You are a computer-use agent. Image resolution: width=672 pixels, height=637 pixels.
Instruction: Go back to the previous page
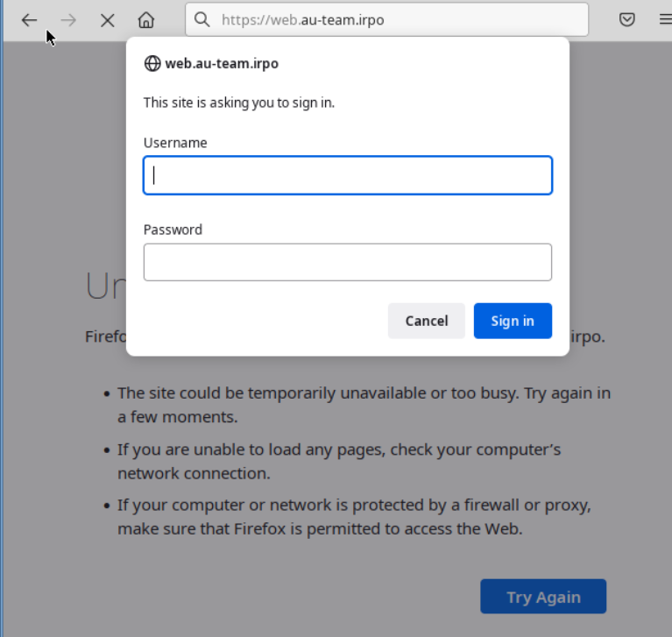(x=30, y=20)
